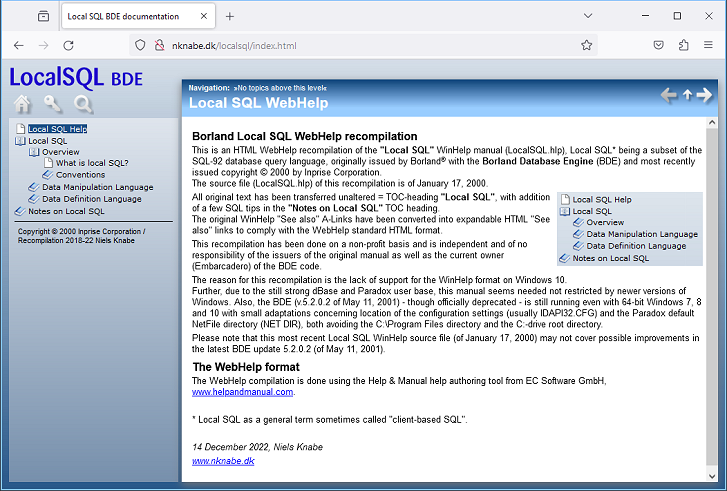Open Notes on Local SQL in sidebar

point(66,211)
